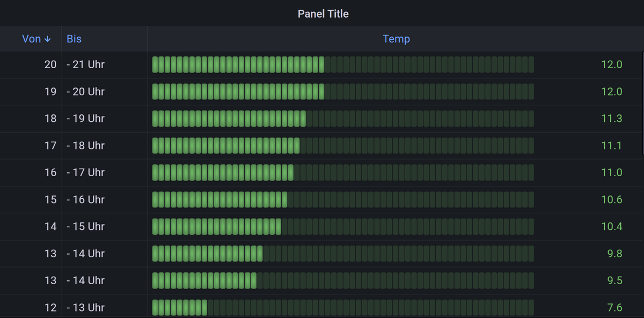Select the 12.0 value in the 19 - 20 Uhr row
This screenshot has width=644, height=318.
point(611,91)
